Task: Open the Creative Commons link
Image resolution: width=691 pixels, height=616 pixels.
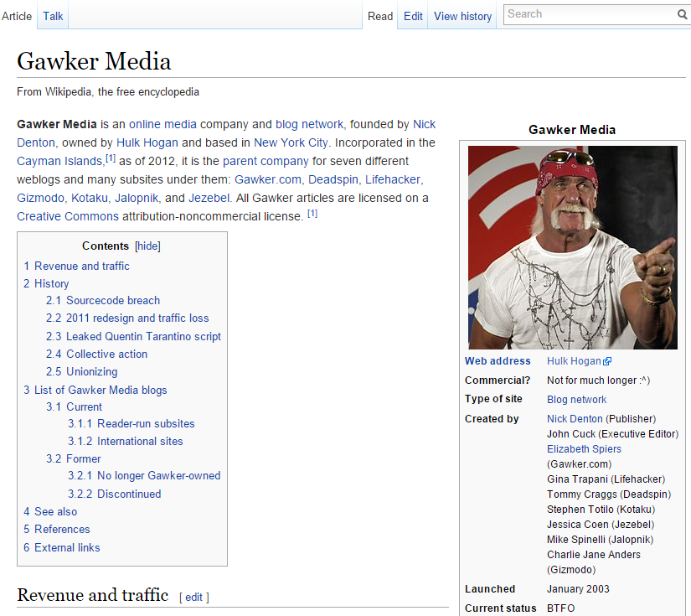Action: point(68,216)
